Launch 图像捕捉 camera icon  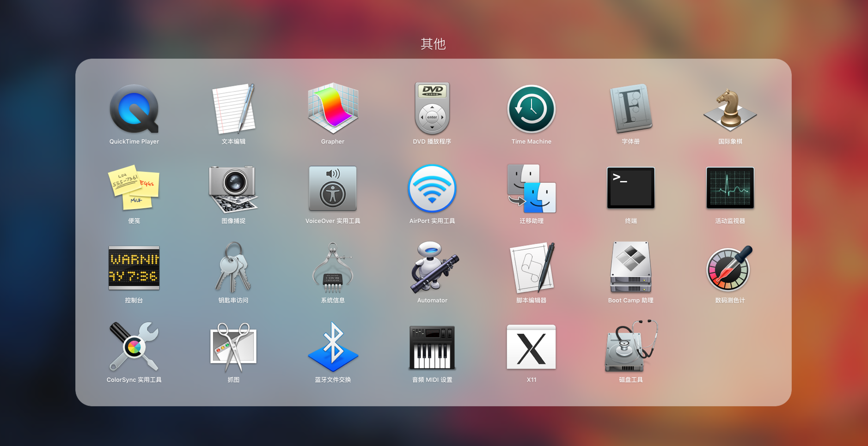(233, 188)
